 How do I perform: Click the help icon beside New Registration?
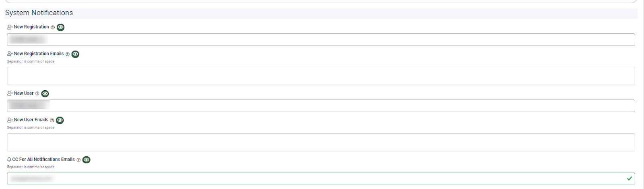click(53, 27)
